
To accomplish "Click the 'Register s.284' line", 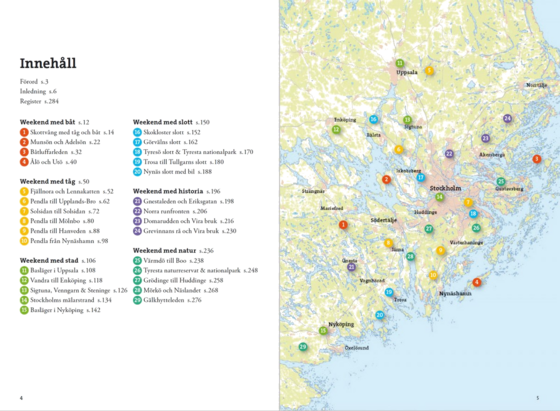I will (39, 101).
